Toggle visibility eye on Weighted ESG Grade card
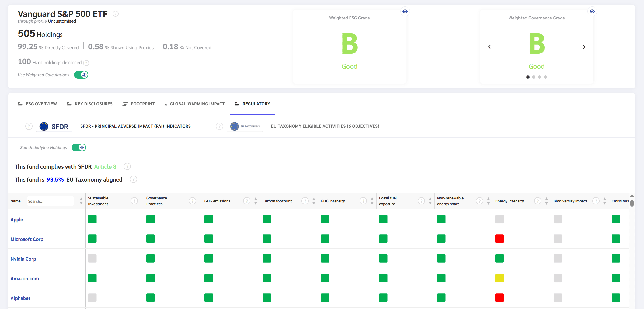This screenshot has width=644, height=309. pyautogui.click(x=405, y=11)
